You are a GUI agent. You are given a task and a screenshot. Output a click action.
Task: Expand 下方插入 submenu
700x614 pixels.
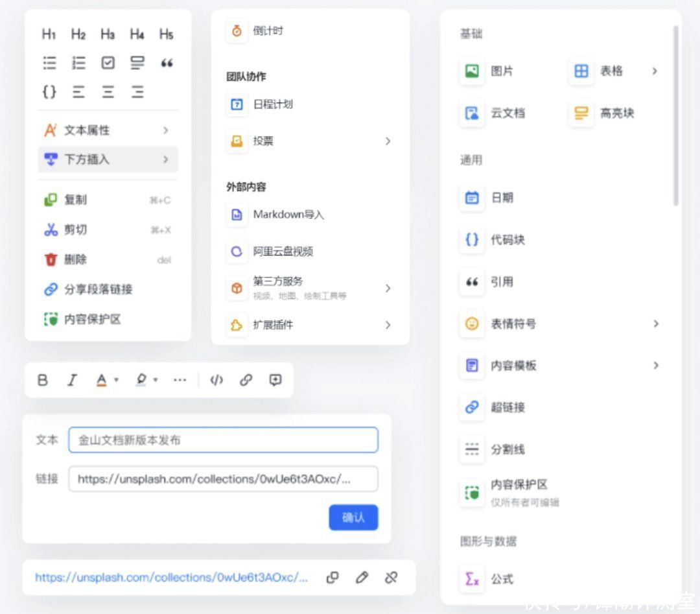(x=108, y=159)
